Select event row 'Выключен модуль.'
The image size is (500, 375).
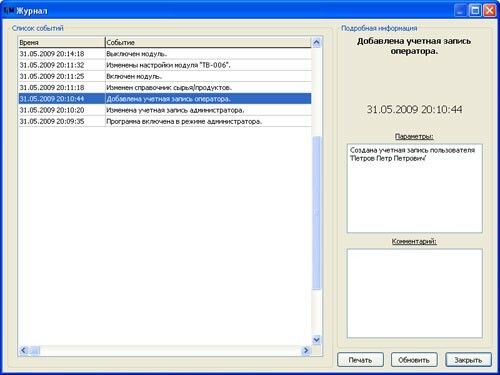pyautogui.click(x=165, y=54)
